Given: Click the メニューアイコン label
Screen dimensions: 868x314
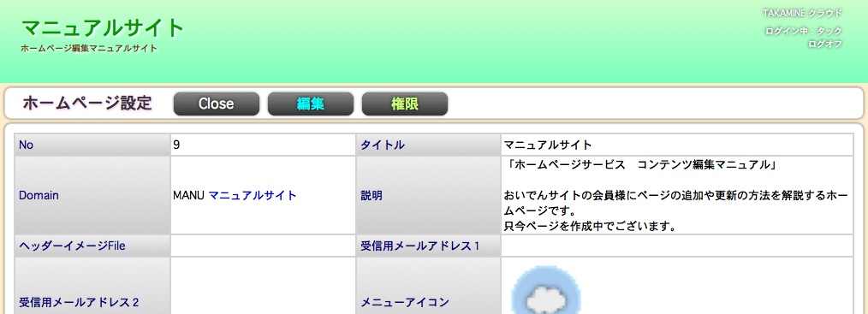Looking at the screenshot, I should 405,302.
